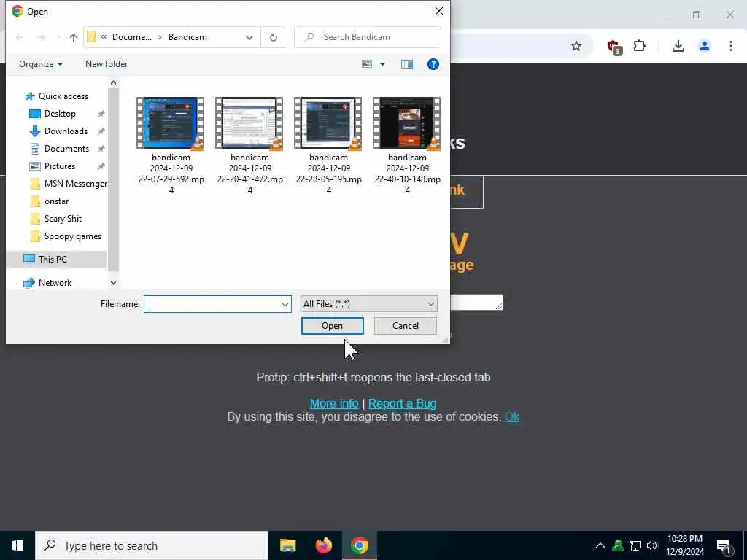Open File Explorer from taskbar
The width and height of the screenshot is (747, 560).
pos(287,545)
